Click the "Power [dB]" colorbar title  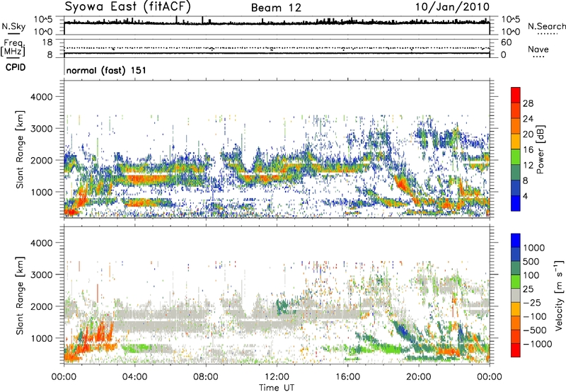point(541,149)
